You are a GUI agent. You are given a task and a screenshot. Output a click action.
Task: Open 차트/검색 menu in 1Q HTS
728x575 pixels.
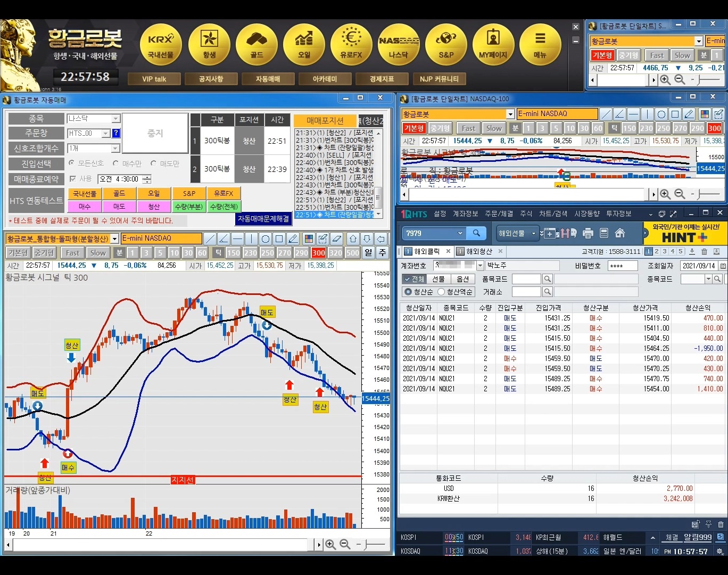pos(553,213)
